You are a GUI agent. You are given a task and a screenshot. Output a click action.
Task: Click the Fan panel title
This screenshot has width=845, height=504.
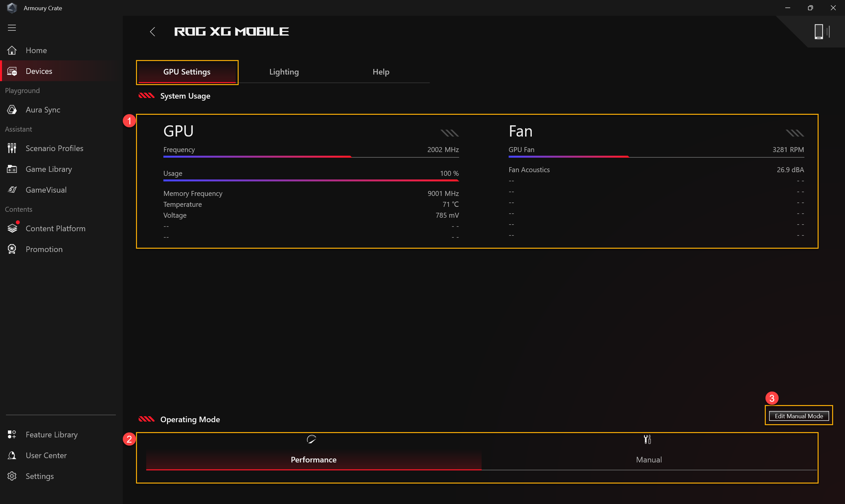[520, 131]
